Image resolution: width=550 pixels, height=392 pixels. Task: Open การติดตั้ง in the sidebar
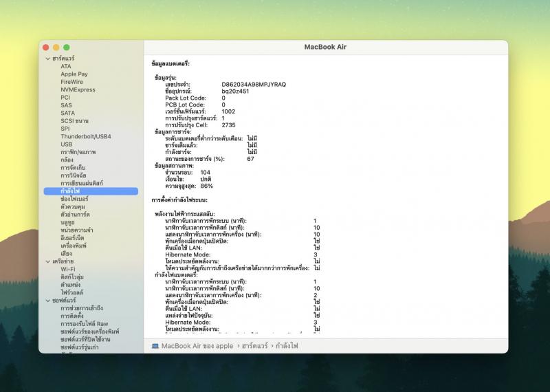tap(72, 316)
